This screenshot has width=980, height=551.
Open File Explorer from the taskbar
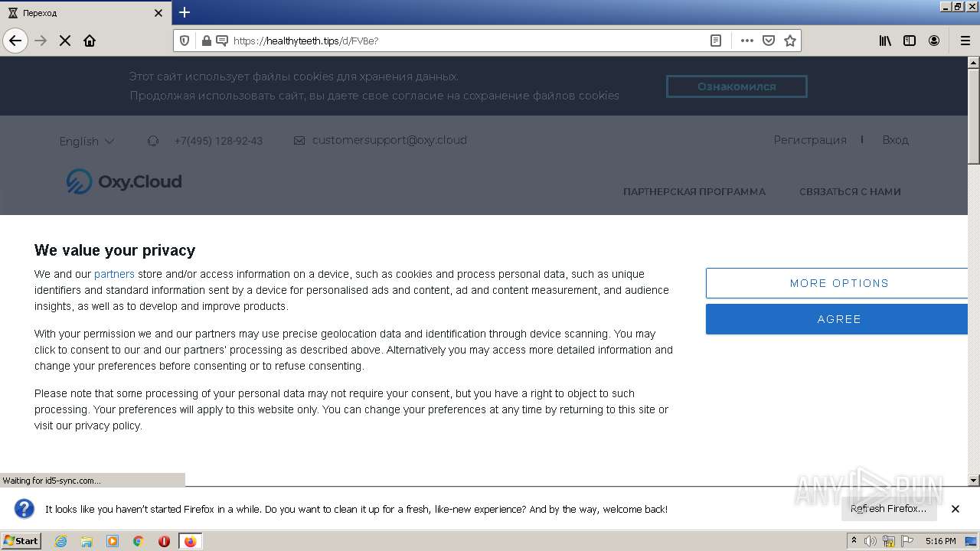pos(87,541)
